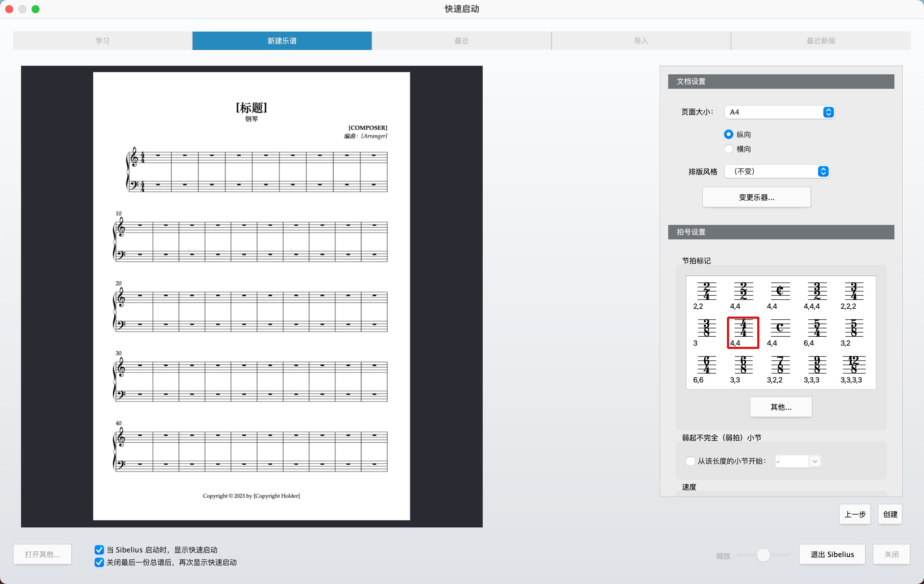Switch to the 学习 tab
The width and height of the screenshot is (924, 584).
point(103,41)
